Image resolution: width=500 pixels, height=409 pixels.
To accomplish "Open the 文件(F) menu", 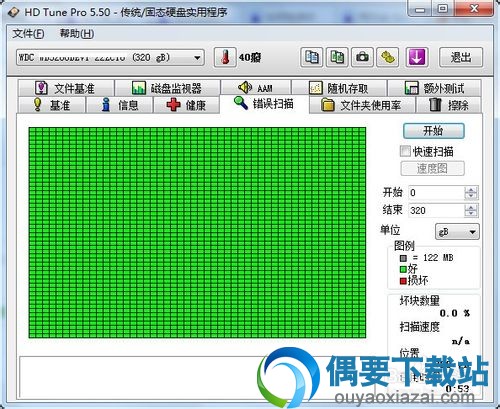I will 28,34.
